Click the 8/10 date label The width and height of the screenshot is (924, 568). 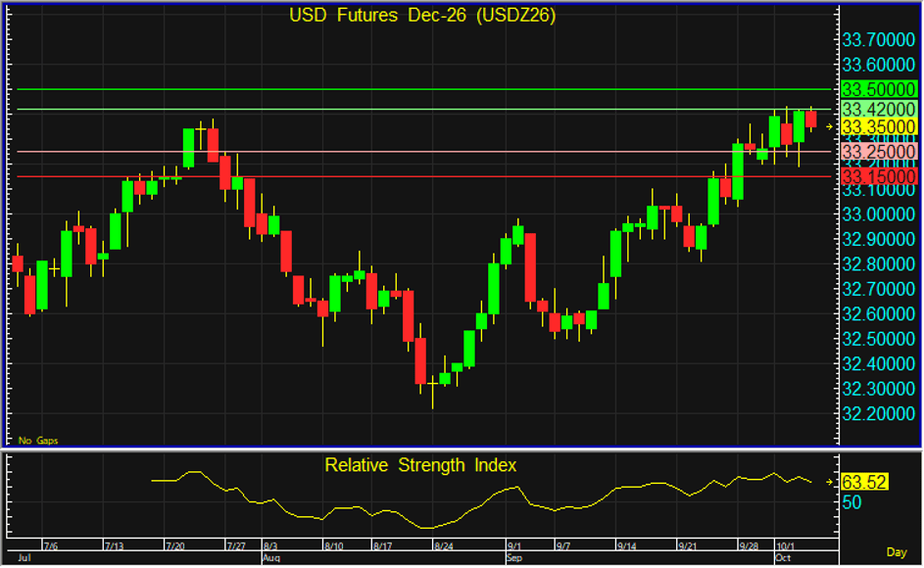333,546
